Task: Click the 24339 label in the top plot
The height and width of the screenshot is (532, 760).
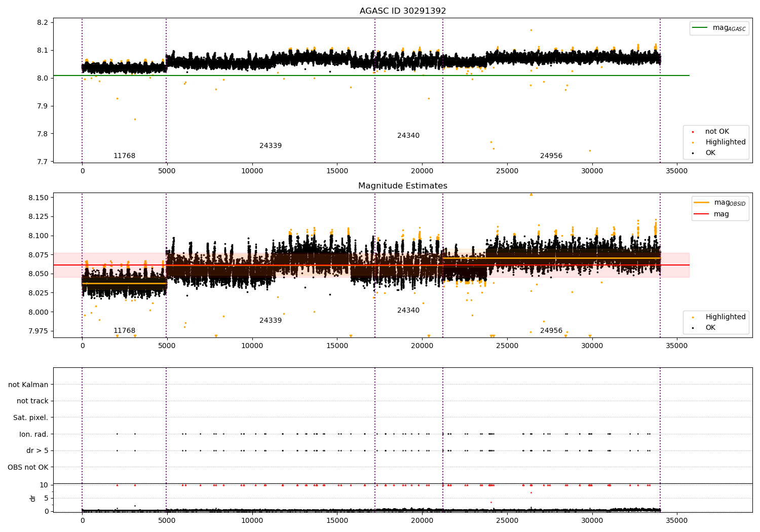Action: click(x=271, y=146)
